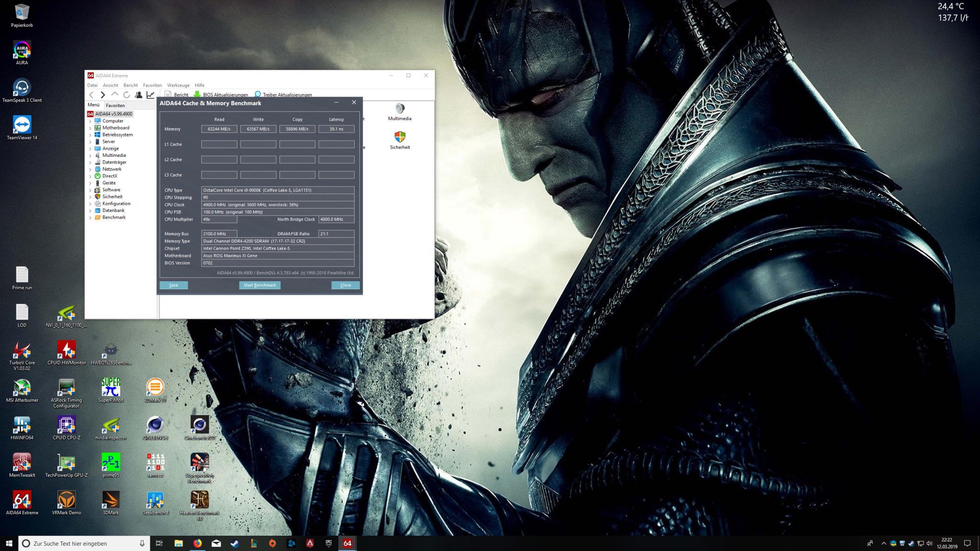Expand the Anzeige tree node
This screenshot has height=551, width=980.
point(90,149)
